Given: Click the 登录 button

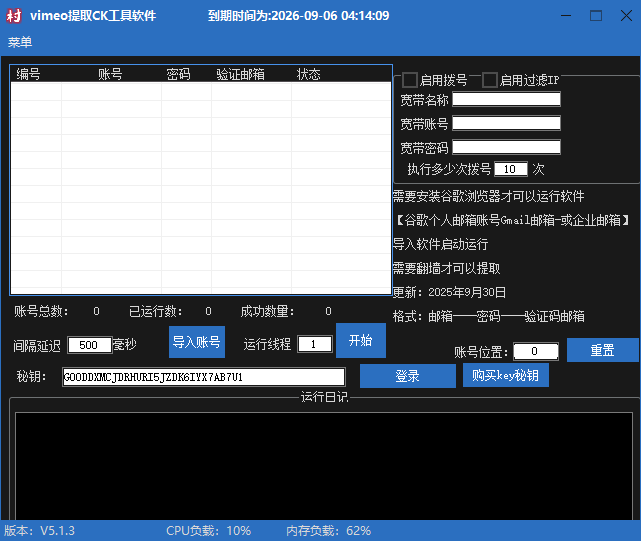Looking at the screenshot, I should pos(408,376).
